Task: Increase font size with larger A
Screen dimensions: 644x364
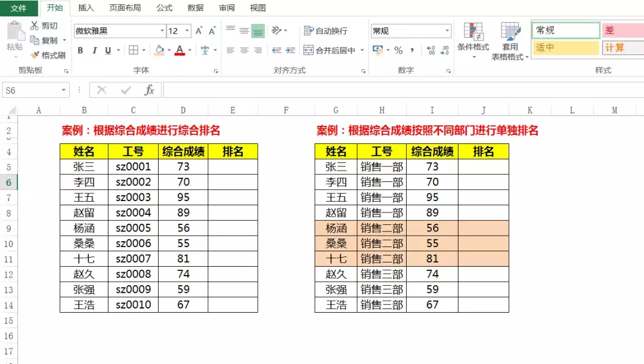Action: click(199, 31)
